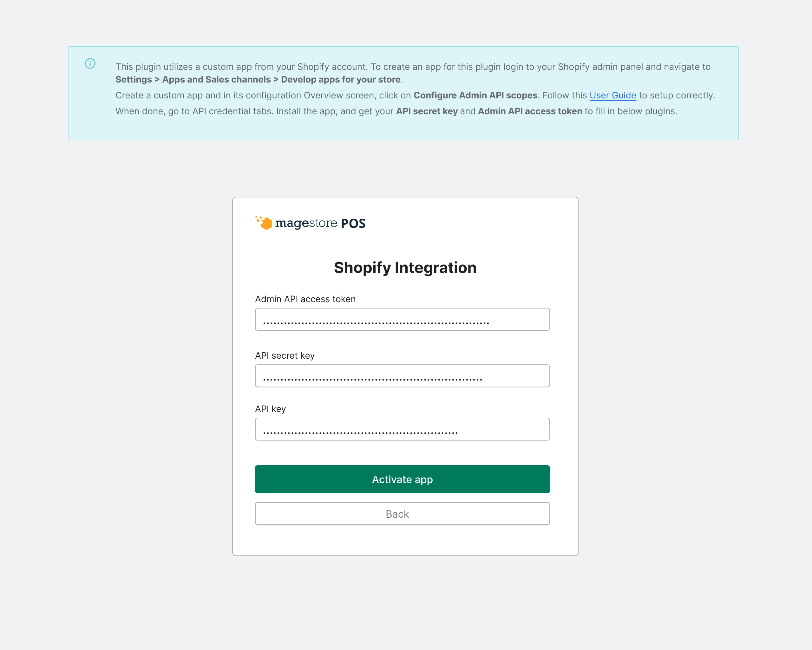Focus the API secret key field
812x650 pixels.
click(402, 376)
